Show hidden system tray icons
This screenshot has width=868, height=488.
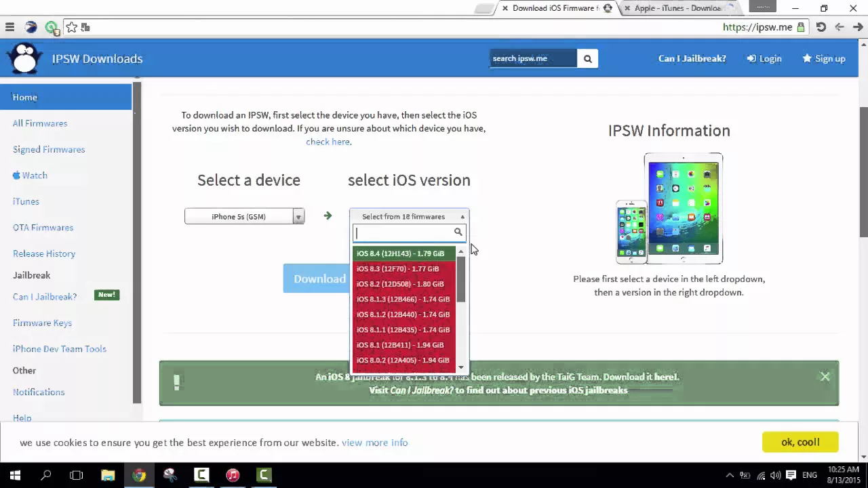730,475
